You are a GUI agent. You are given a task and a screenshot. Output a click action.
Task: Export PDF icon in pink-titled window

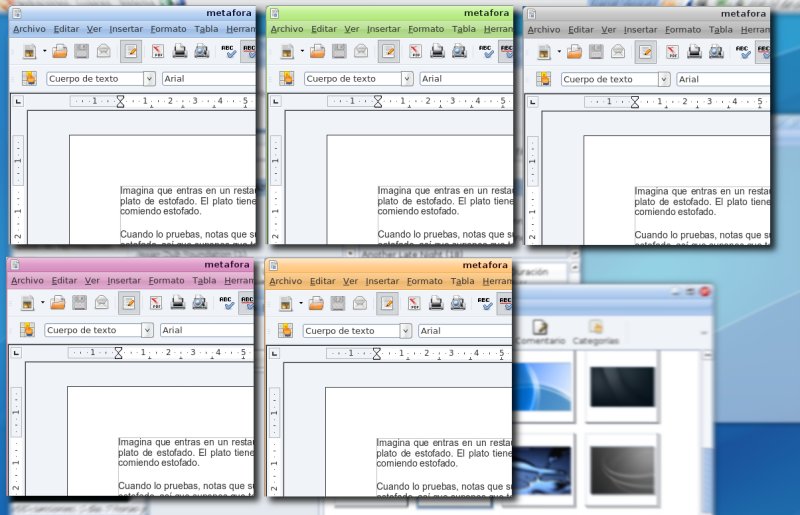coord(156,303)
